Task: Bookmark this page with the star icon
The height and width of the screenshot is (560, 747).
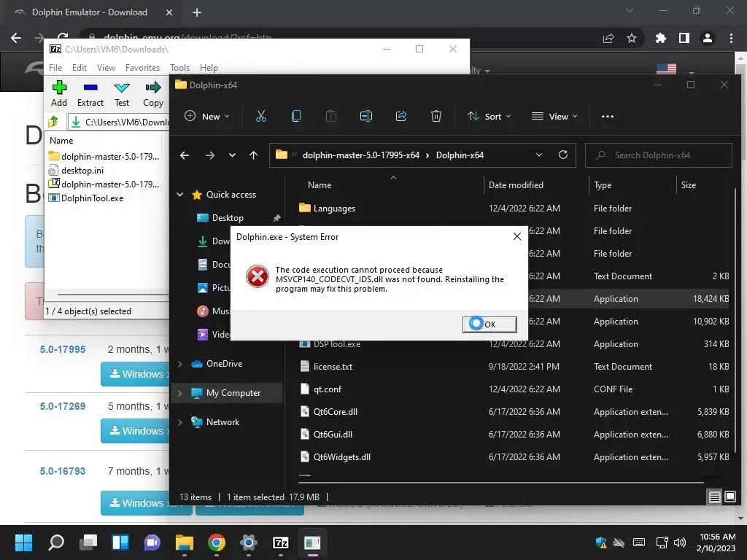Action: click(631, 38)
